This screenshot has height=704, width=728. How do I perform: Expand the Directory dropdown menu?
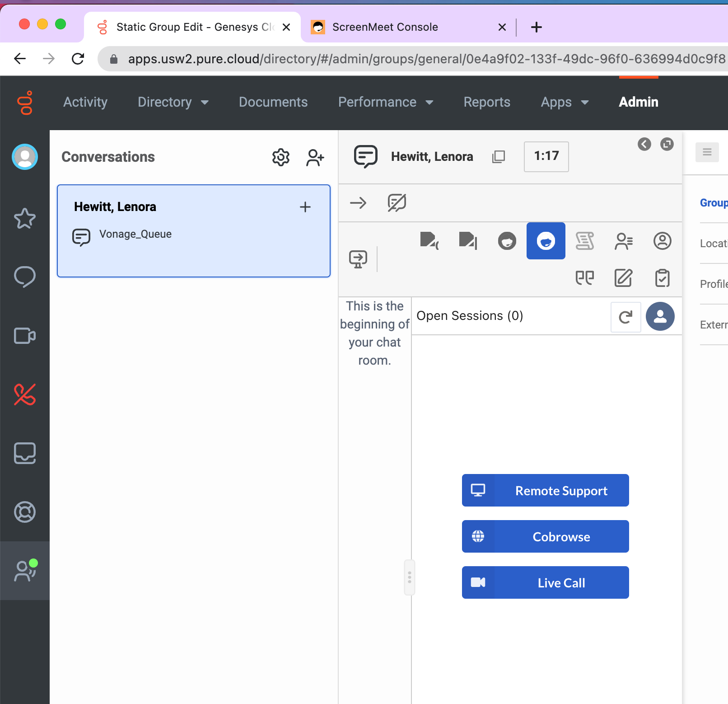(173, 102)
